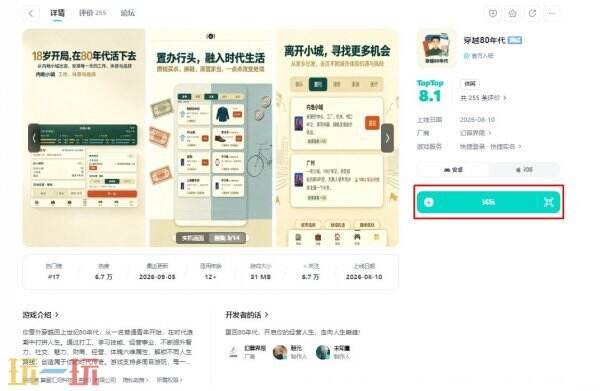Expand the 游戏介绍 section
The width and height of the screenshot is (600, 391).
(x=41, y=315)
